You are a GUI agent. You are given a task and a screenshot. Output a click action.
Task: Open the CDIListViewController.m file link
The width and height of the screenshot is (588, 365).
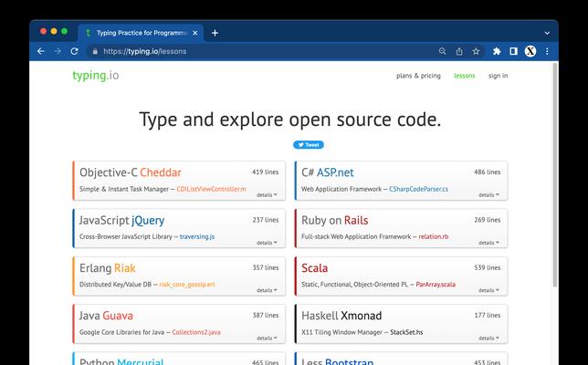pos(211,189)
